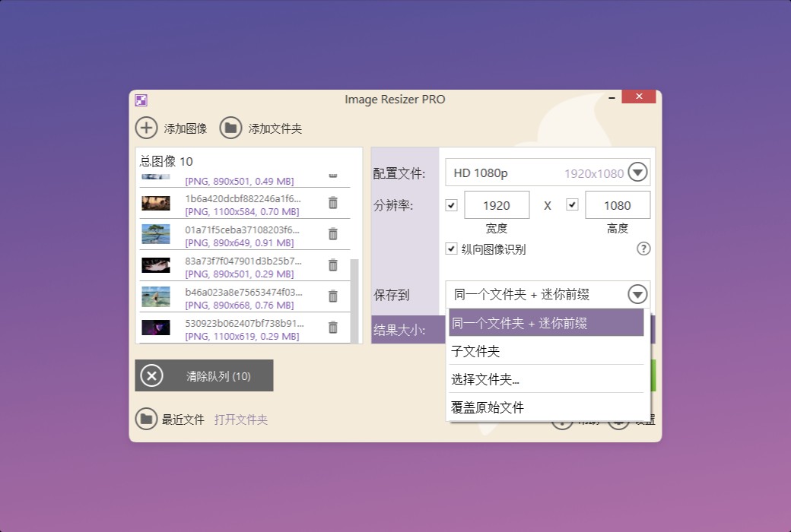
Task: Uncheck the 宽度 resolution checkbox
Action: point(451,204)
